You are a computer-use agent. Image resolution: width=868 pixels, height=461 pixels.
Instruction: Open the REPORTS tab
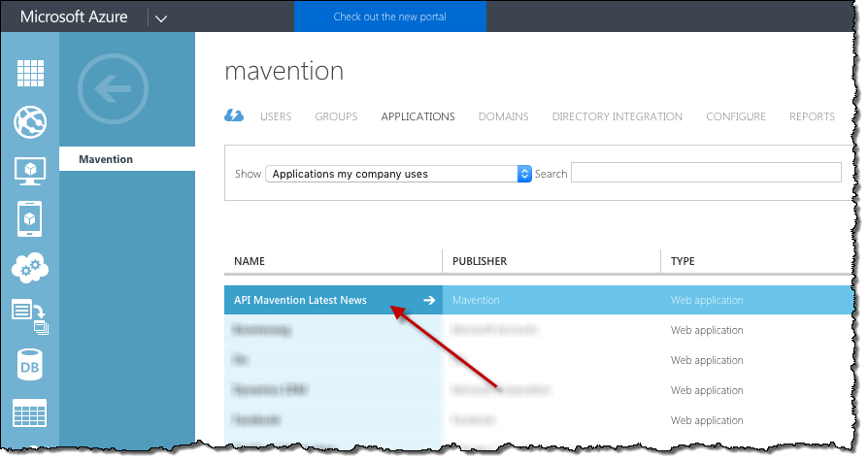(812, 116)
